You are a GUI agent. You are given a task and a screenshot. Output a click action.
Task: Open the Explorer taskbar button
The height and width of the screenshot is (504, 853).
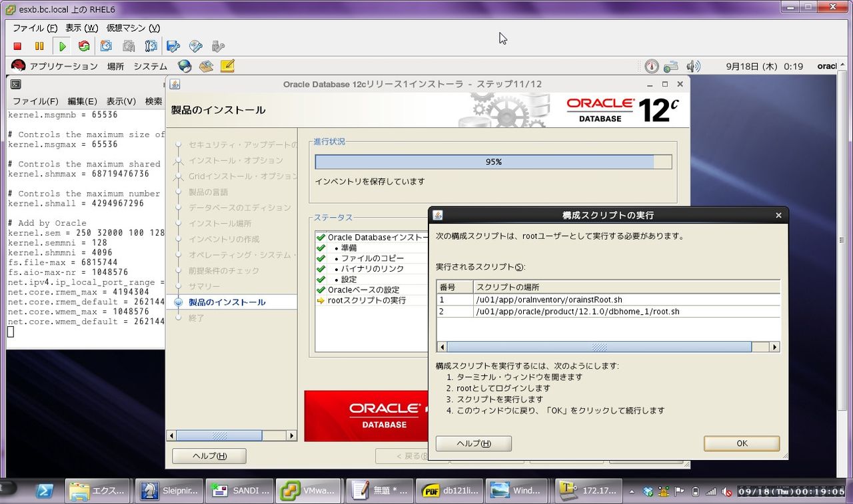coord(98,491)
